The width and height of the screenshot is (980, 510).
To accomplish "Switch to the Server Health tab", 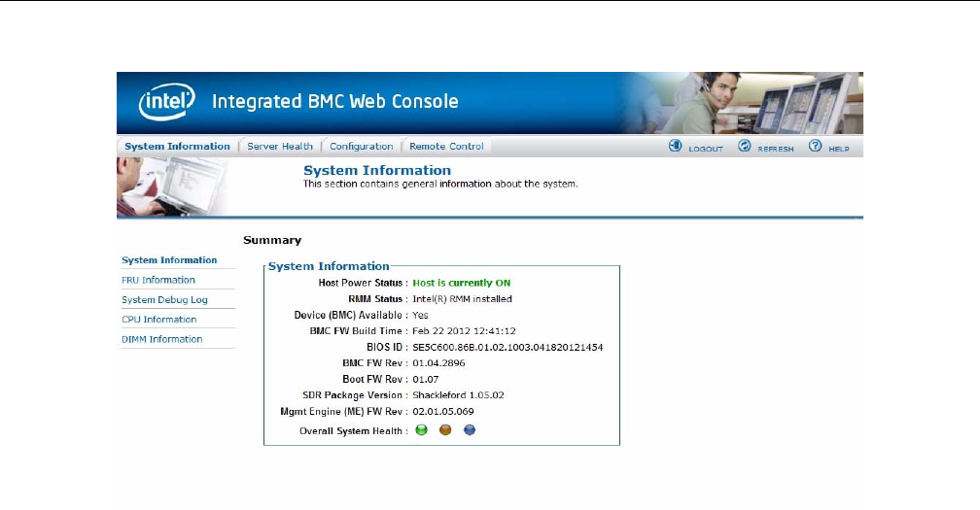I will tap(280, 147).
